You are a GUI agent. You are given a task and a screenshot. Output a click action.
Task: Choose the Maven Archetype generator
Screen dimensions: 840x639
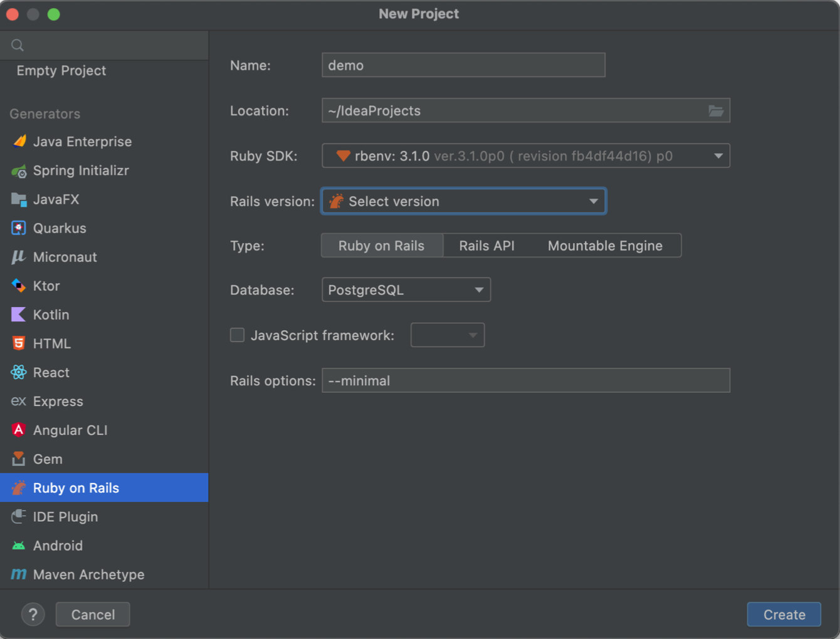click(x=104, y=574)
